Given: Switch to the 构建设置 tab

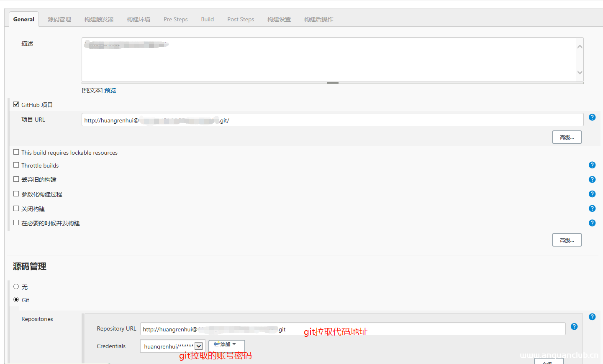Looking at the screenshot, I should coord(279,19).
